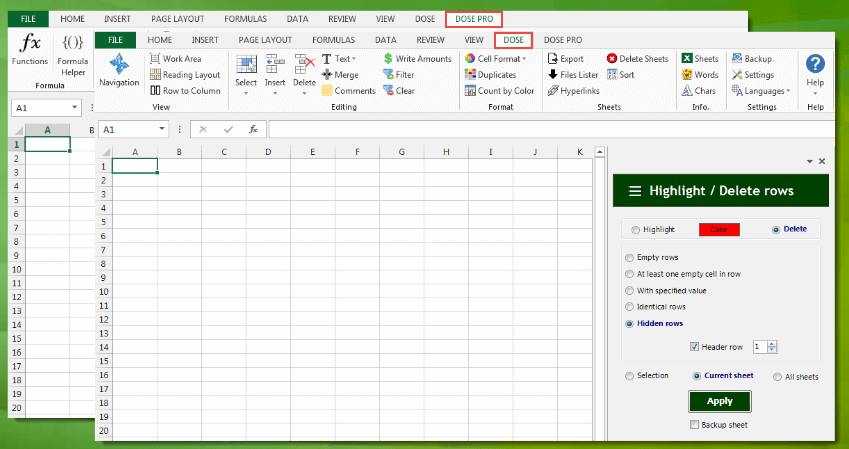Viewport: 849px width, 449px height.
Task: Open Formula Helper in back window
Action: 73,56
